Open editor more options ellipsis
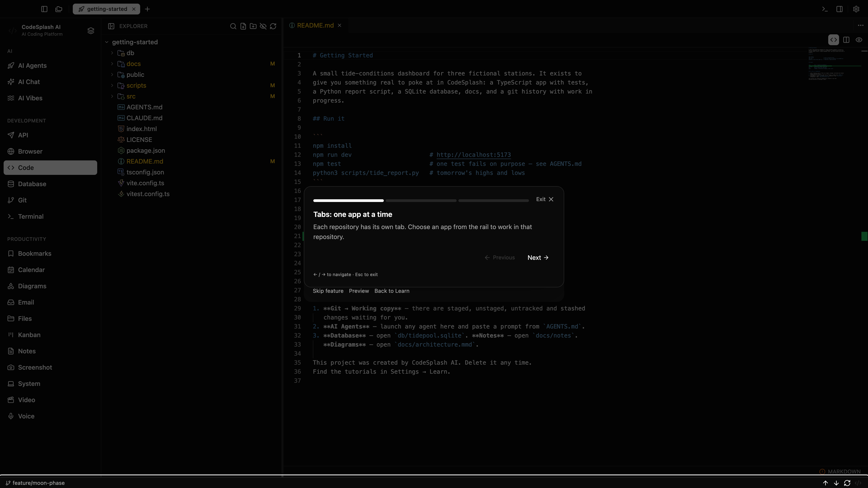 860,25
